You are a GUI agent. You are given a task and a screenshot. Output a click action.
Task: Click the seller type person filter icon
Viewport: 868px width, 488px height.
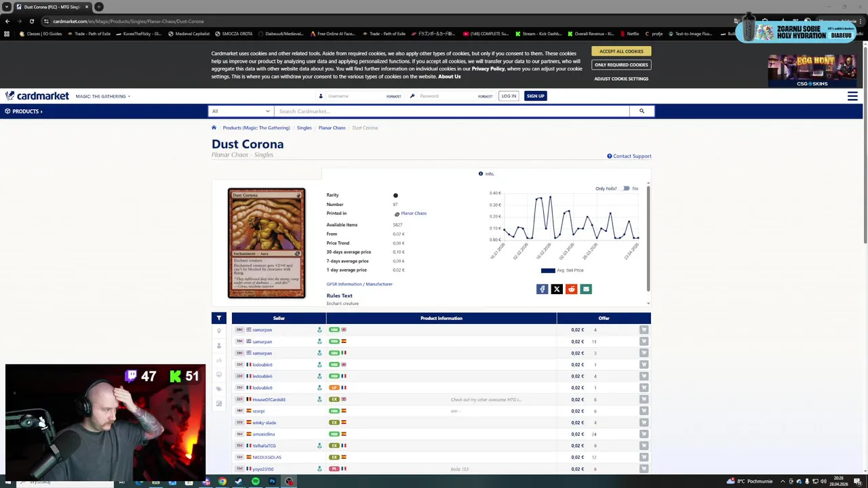point(218,346)
